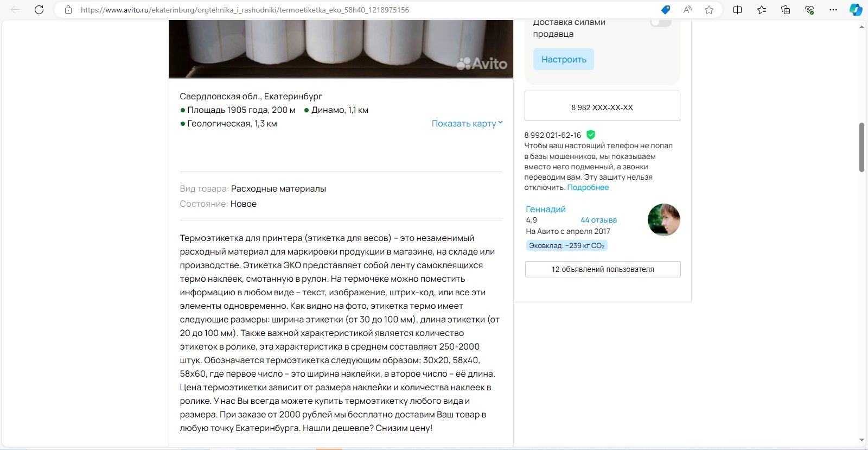Open the Favorites list icon
868x450 pixels.
click(762, 10)
